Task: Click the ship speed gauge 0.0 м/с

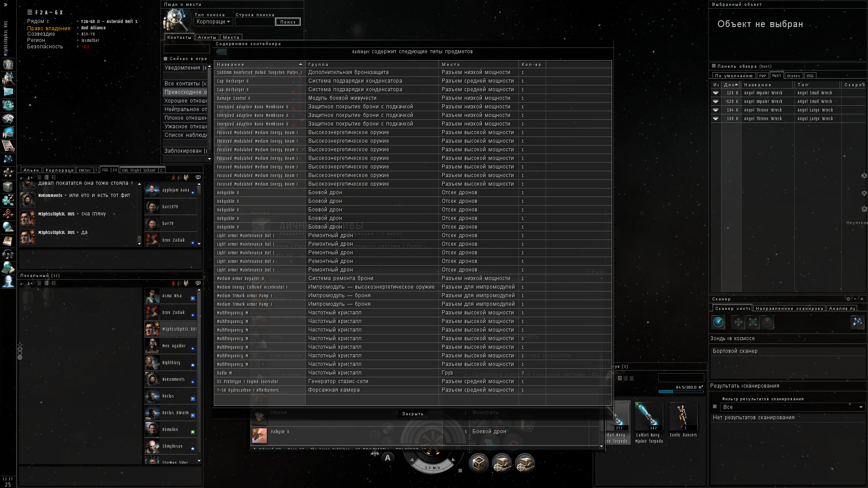Action: click(433, 468)
